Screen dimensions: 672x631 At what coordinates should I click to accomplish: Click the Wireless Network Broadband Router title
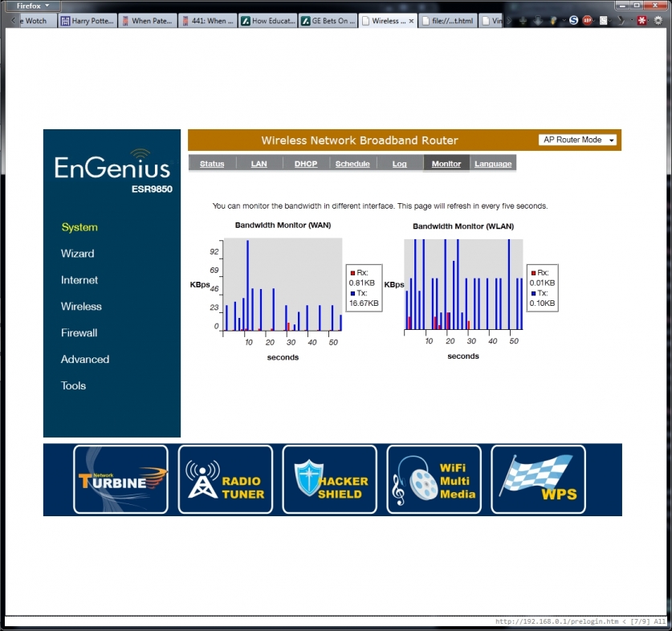[x=360, y=140]
